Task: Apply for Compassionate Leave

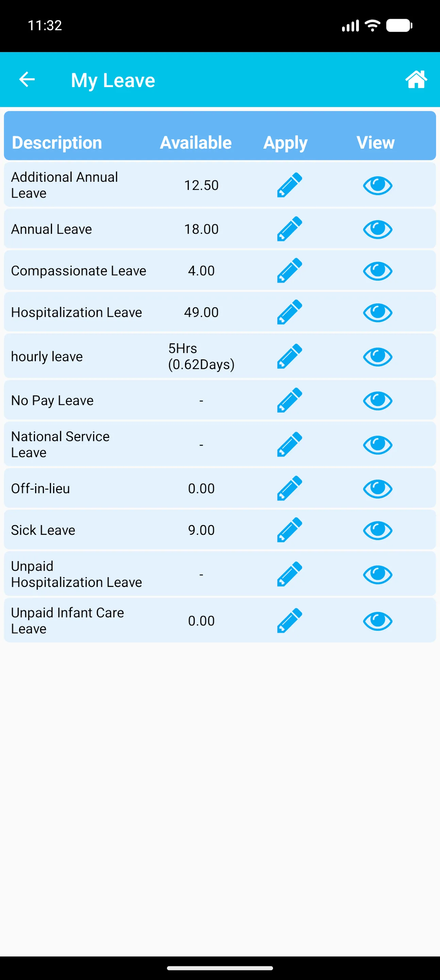Action: click(289, 271)
